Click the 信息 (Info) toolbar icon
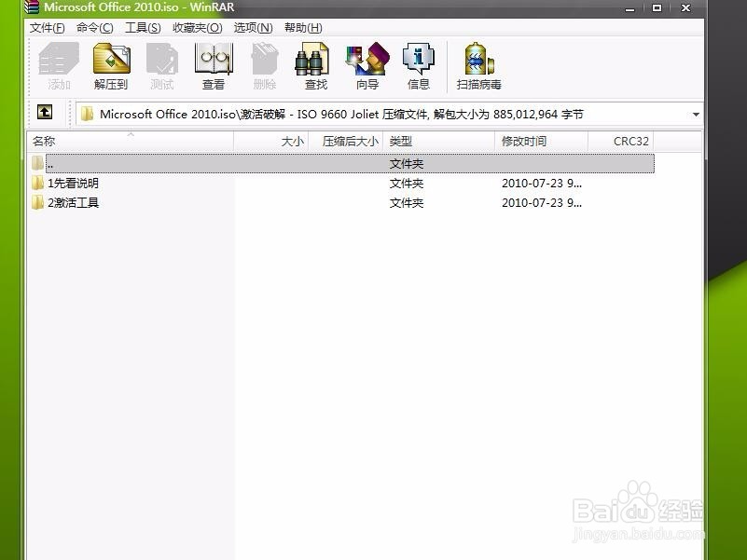The image size is (747, 560). (x=419, y=59)
